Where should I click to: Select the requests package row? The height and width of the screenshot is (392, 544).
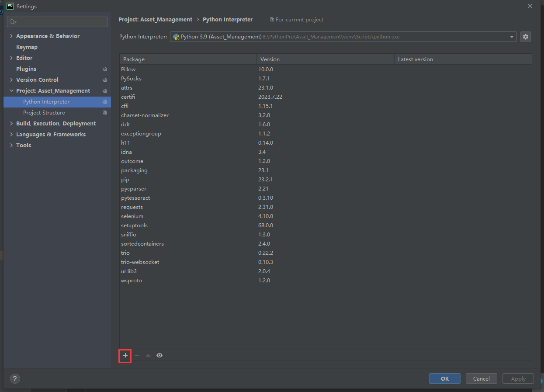pos(326,207)
